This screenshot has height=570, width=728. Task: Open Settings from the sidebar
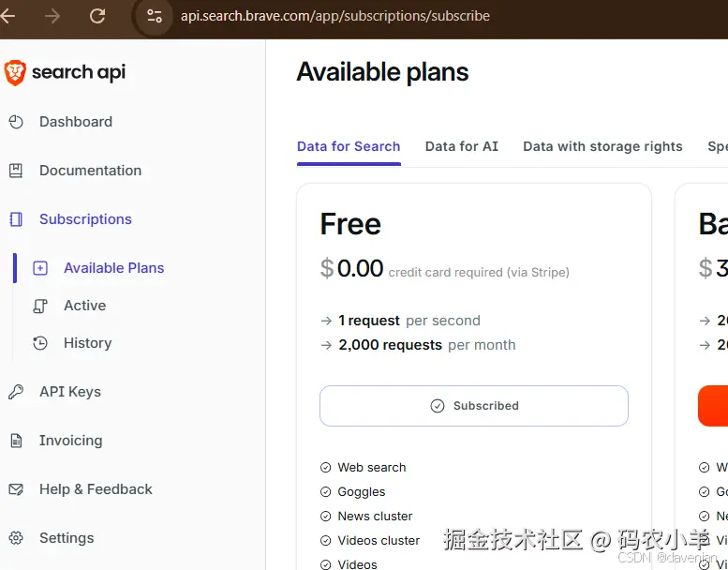[x=67, y=538]
